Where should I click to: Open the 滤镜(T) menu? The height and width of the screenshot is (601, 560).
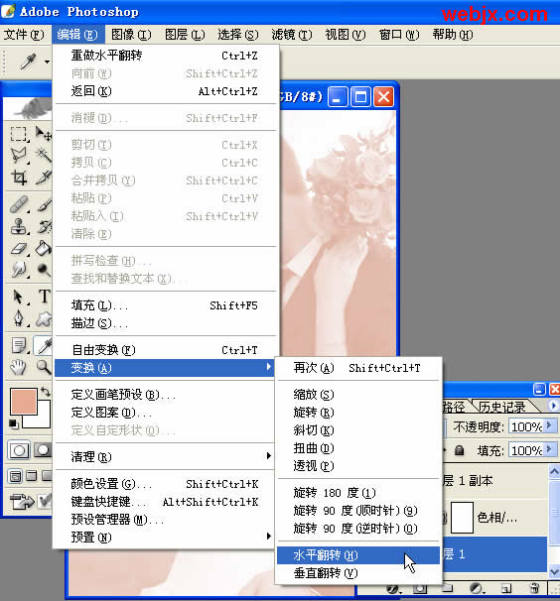[x=292, y=35]
